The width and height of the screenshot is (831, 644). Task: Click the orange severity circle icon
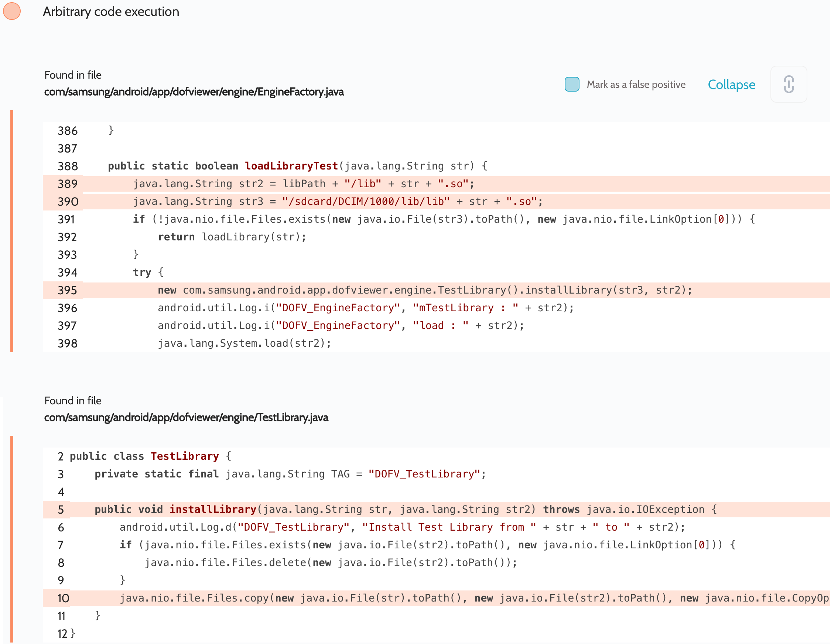pos(12,11)
